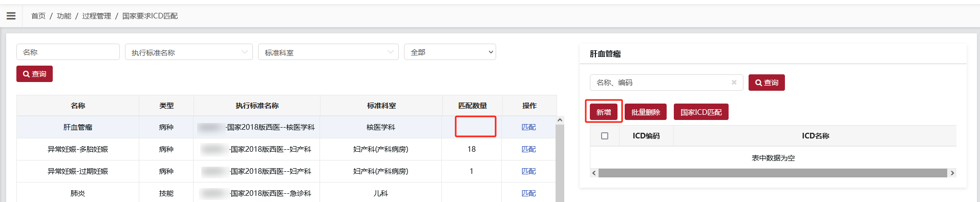This screenshot has width=980, height=202.
Task: Select the 异常妊娠-过期妊娠 row name
Action: click(x=78, y=171)
